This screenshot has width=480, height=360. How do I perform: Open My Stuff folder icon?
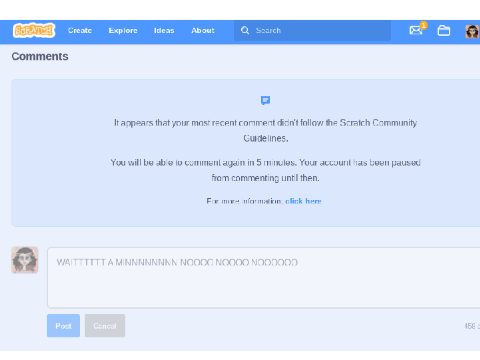pyautogui.click(x=444, y=31)
